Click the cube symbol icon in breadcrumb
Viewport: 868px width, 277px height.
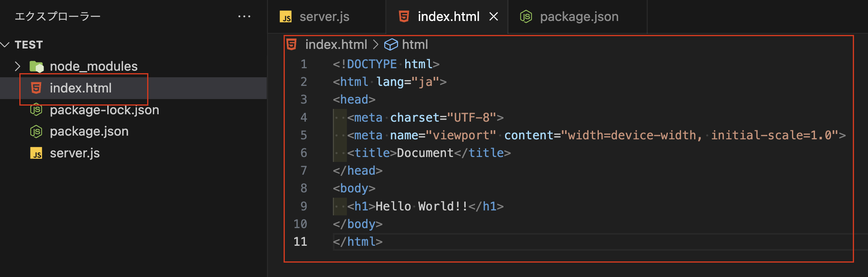click(391, 44)
